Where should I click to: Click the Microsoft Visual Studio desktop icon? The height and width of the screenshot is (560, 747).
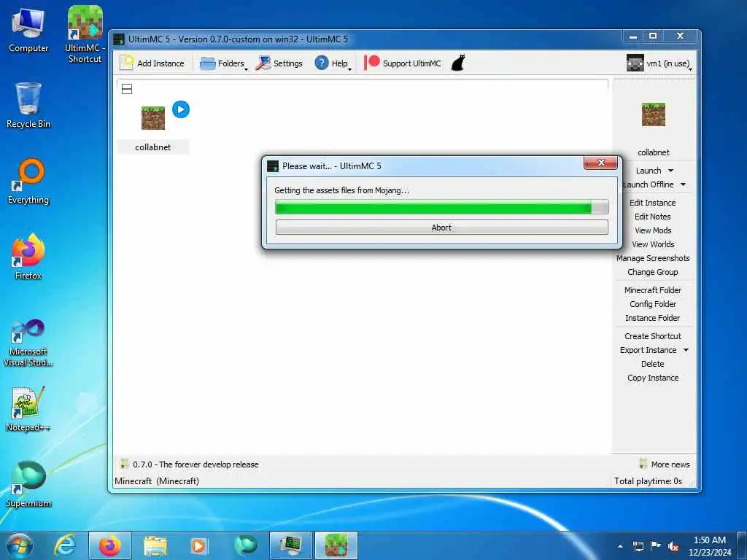(28, 343)
